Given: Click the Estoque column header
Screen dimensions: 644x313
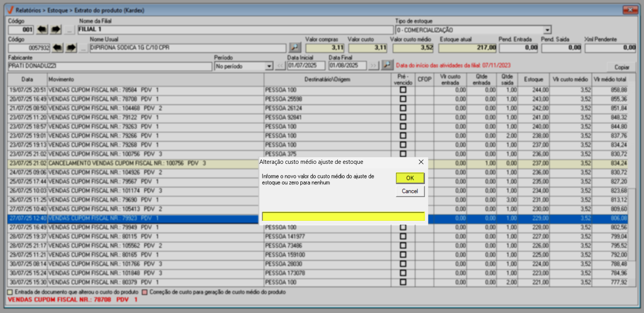Looking at the screenshot, I should [x=533, y=79].
